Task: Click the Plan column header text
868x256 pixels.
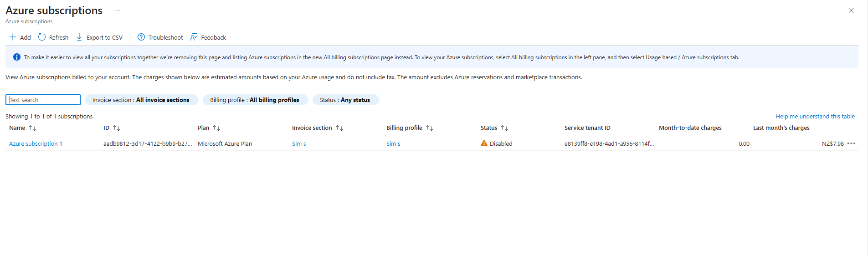Action: coord(204,128)
